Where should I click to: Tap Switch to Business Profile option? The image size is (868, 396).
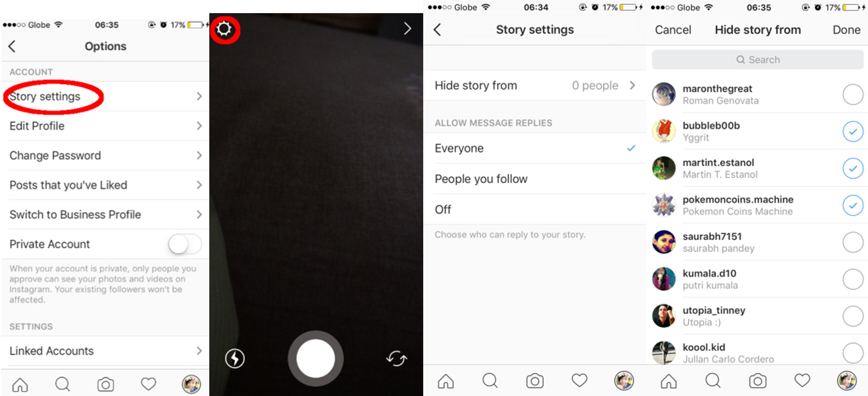pos(105,215)
